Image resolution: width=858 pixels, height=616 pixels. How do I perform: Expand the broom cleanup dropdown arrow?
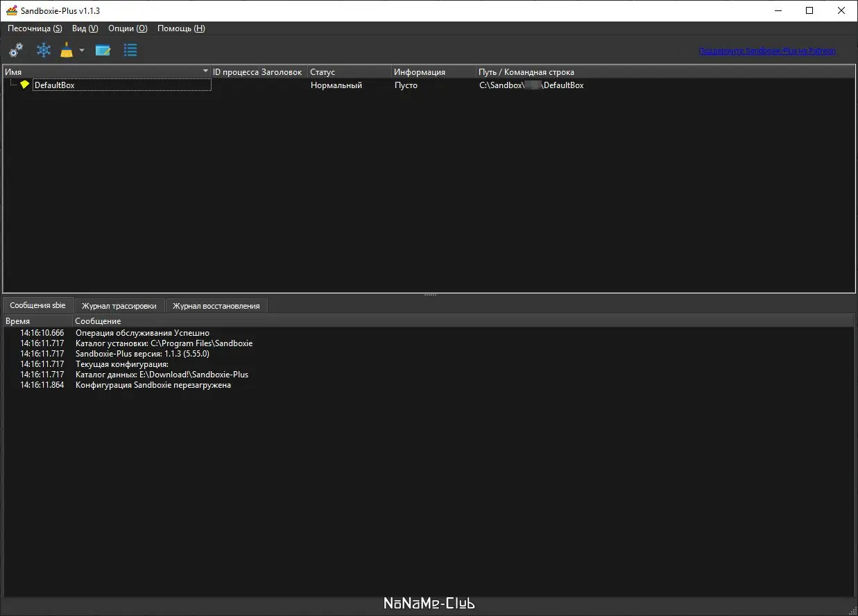pyautogui.click(x=82, y=50)
